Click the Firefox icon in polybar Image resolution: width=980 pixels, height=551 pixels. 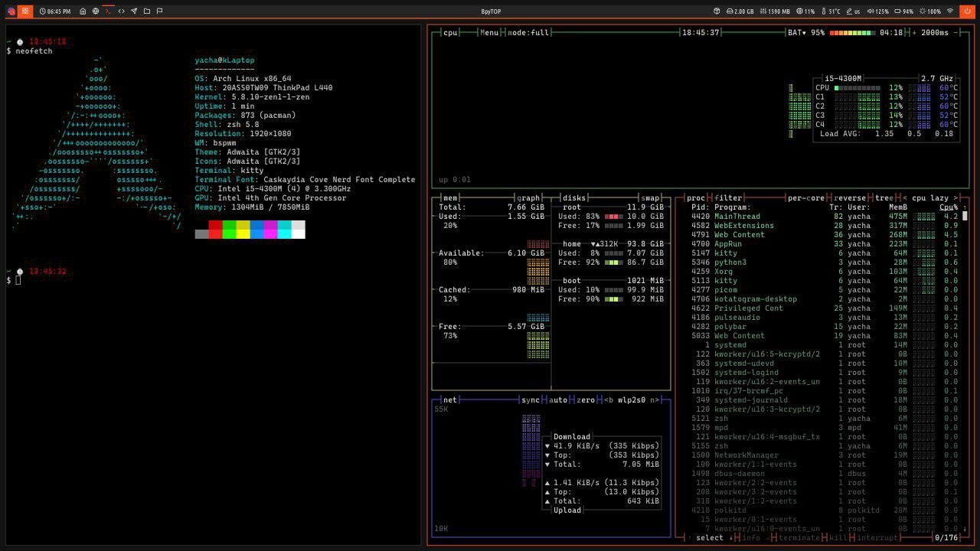pyautogui.click(x=11, y=11)
